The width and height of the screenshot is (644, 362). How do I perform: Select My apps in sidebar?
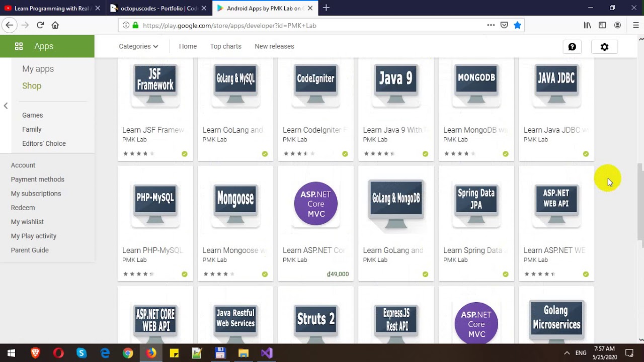click(38, 69)
